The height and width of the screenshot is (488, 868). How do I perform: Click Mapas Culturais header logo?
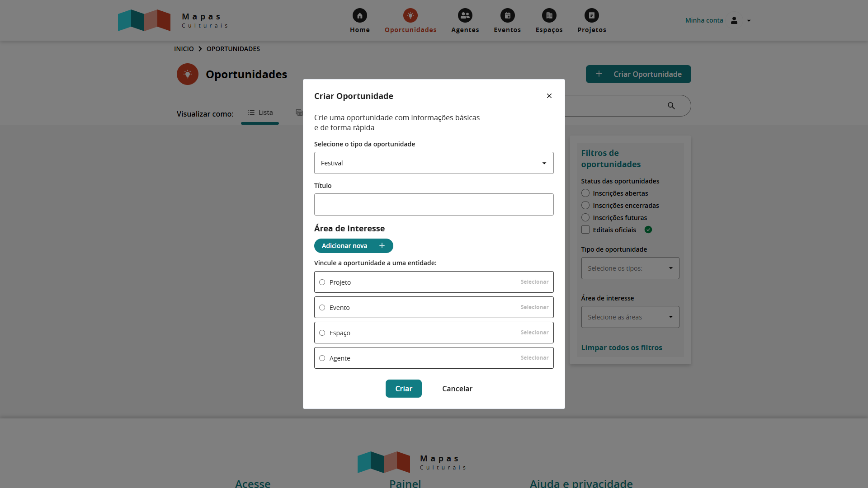coord(173,20)
